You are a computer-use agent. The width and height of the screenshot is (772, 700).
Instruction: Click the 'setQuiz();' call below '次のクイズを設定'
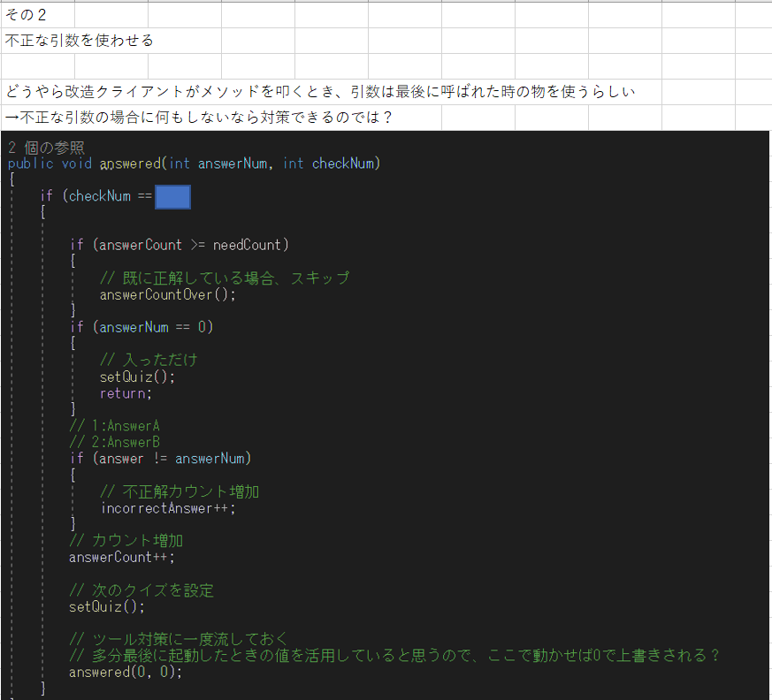click(x=107, y=607)
